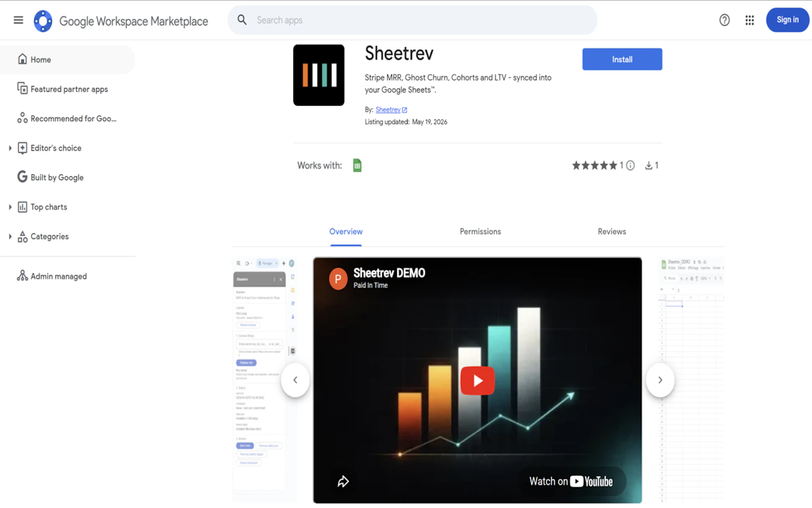Go to Home in sidebar
Image resolution: width=812 pixels, height=508 pixels.
point(67,59)
